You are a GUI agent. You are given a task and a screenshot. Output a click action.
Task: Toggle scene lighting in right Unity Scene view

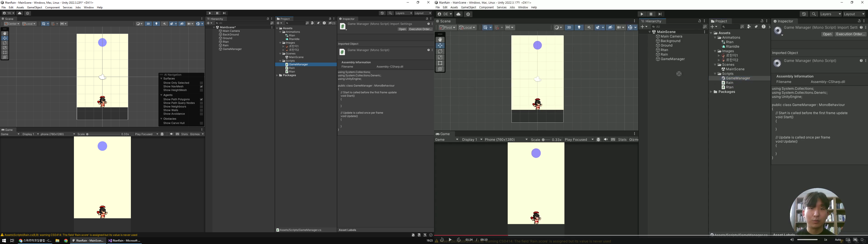pos(579,27)
